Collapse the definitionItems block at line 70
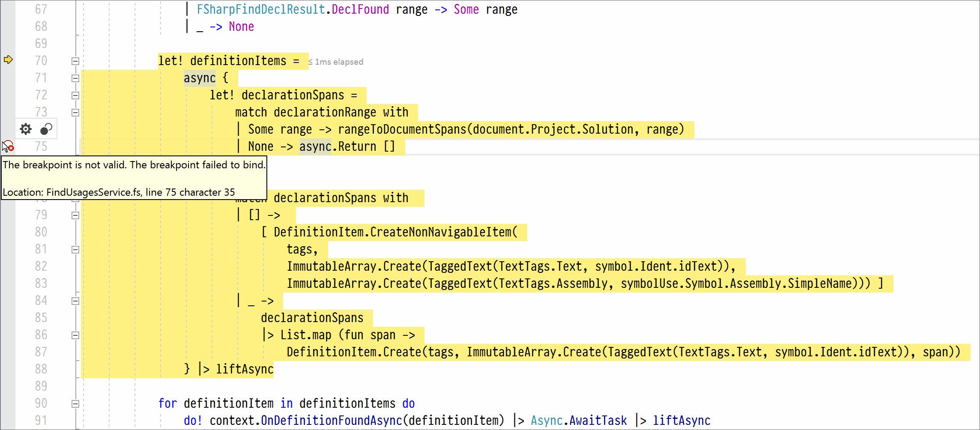 [x=75, y=61]
